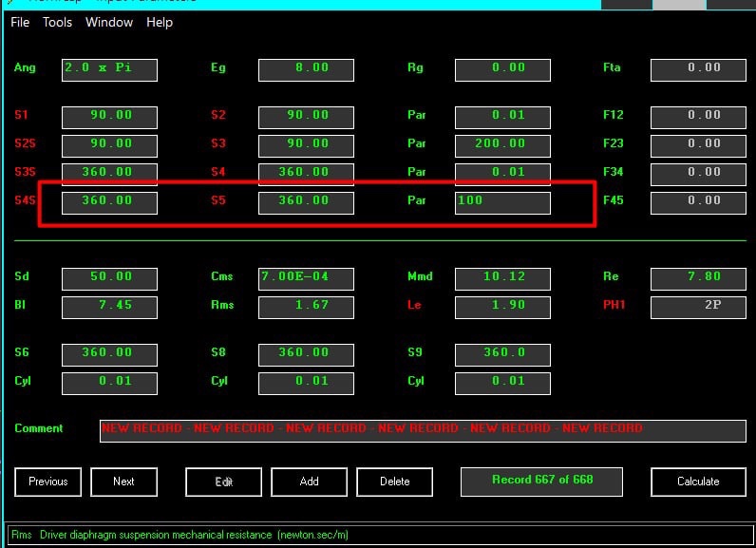
Task: Select the S3 value field
Action: click(x=306, y=146)
